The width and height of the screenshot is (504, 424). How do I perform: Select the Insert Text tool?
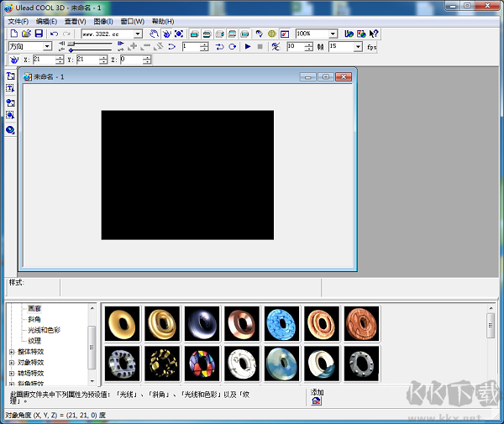point(10,76)
